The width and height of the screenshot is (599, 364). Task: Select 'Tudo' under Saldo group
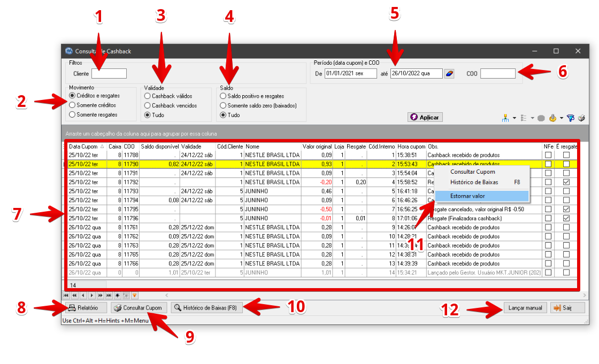pyautogui.click(x=230, y=115)
